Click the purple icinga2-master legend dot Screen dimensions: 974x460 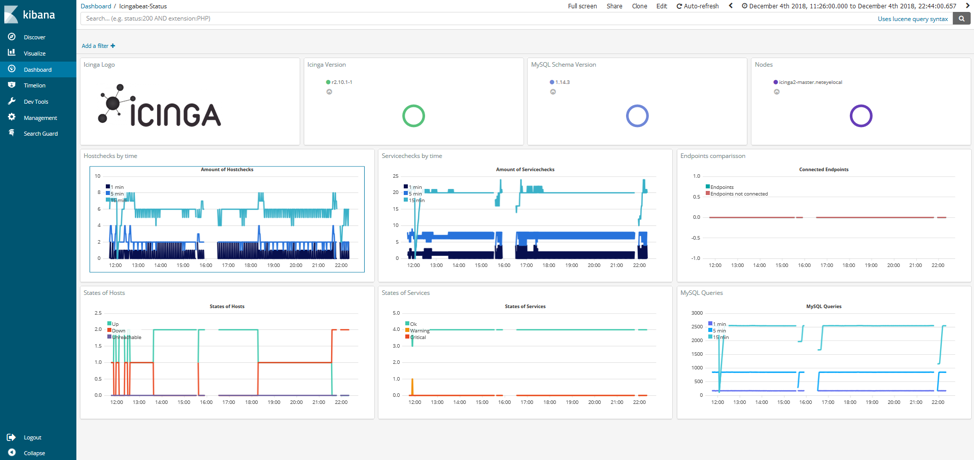pos(775,82)
